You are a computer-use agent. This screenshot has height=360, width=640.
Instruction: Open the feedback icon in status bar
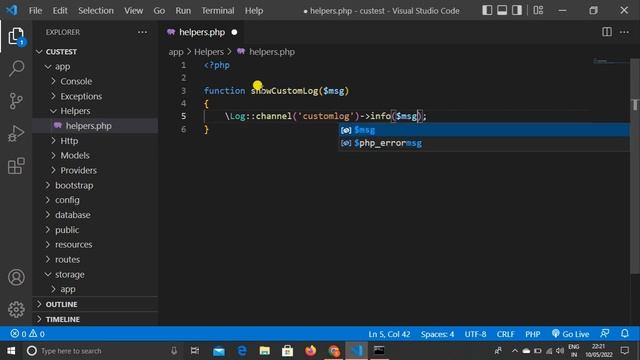click(605, 334)
